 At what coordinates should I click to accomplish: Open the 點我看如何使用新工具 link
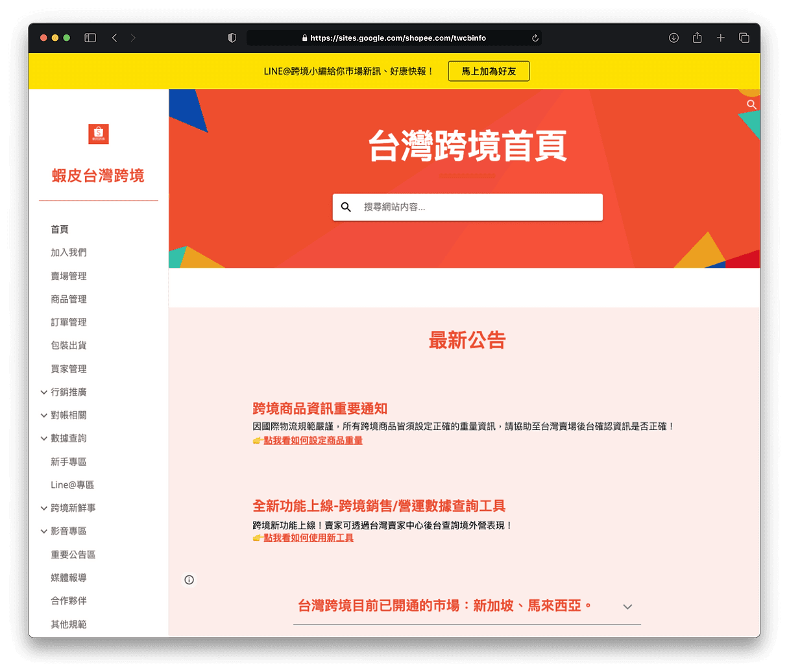[x=308, y=538]
